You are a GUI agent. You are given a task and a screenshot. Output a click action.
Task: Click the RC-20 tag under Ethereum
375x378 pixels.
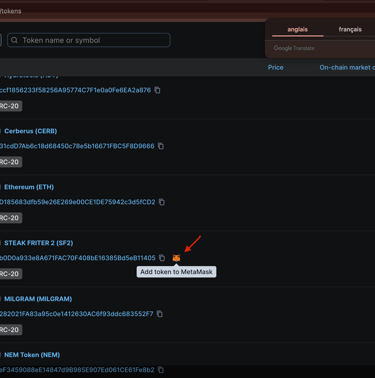11,218
